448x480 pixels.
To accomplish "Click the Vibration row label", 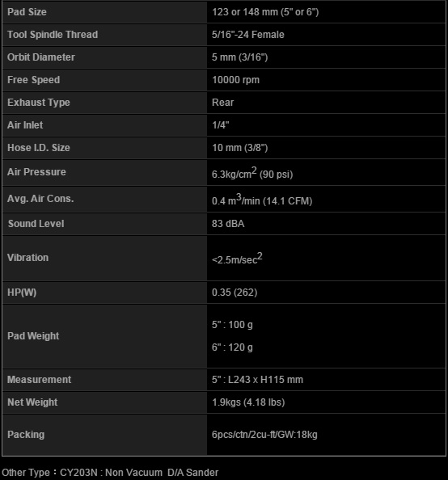I will [27, 258].
